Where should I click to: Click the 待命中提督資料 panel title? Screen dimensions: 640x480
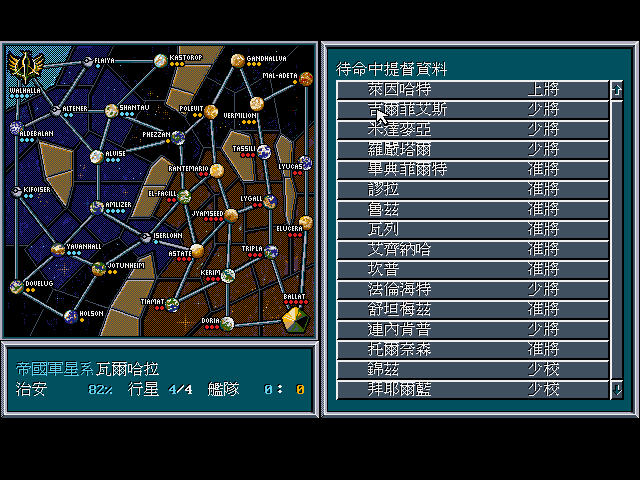click(x=391, y=69)
